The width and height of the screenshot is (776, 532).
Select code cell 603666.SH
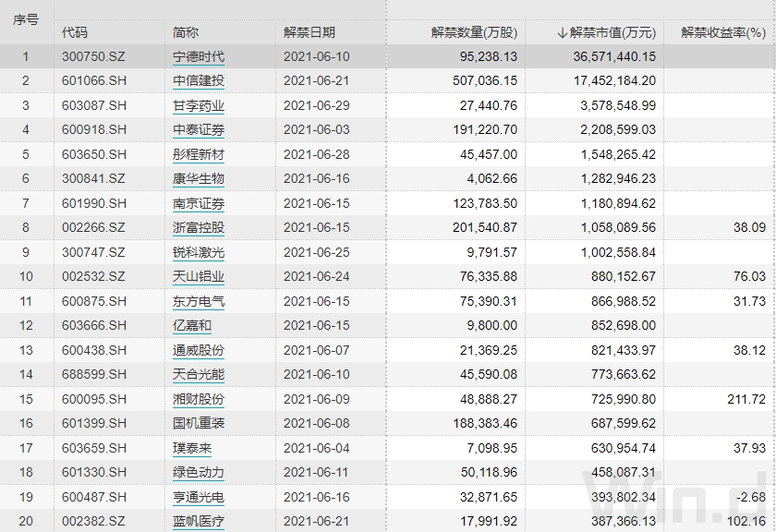(94, 326)
